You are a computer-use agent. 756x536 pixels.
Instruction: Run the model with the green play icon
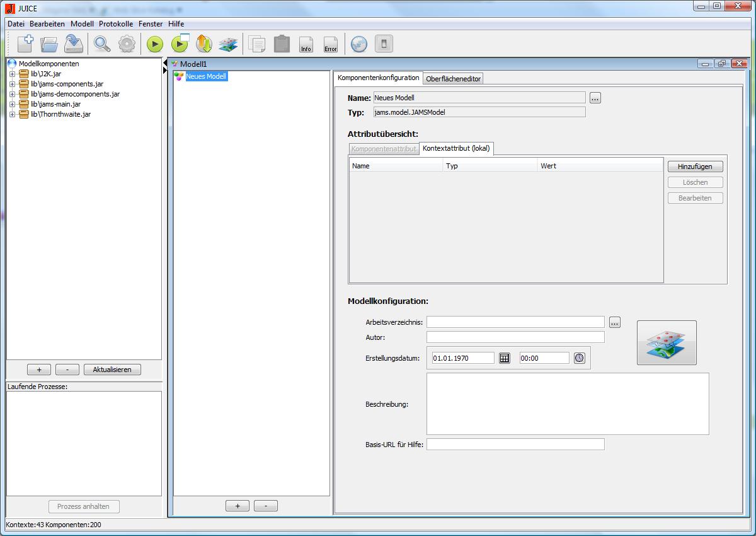click(155, 44)
